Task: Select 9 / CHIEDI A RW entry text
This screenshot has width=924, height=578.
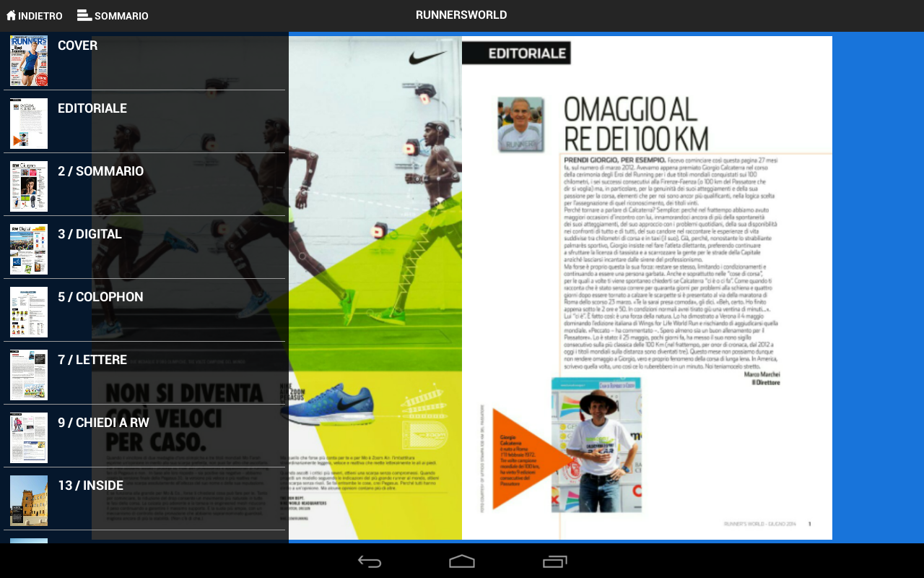Action: 103,423
